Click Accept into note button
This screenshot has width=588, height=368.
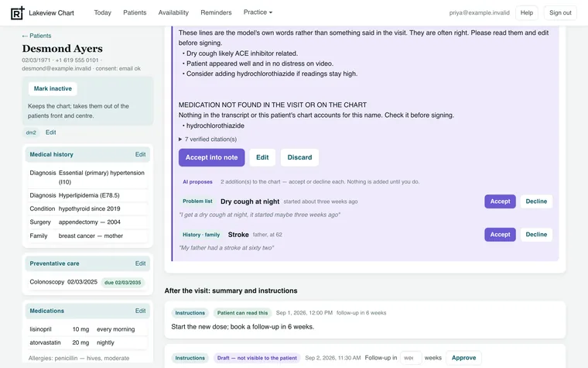(211, 157)
